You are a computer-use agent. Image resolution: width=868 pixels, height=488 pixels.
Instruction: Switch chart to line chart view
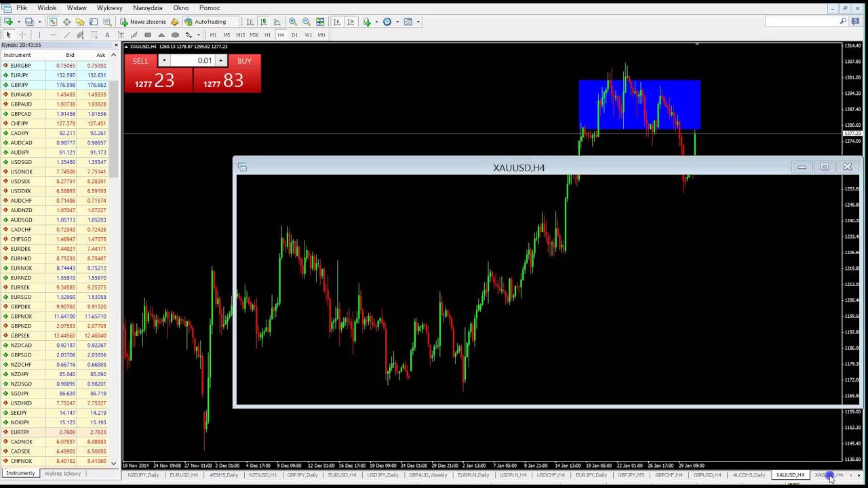coord(277,22)
